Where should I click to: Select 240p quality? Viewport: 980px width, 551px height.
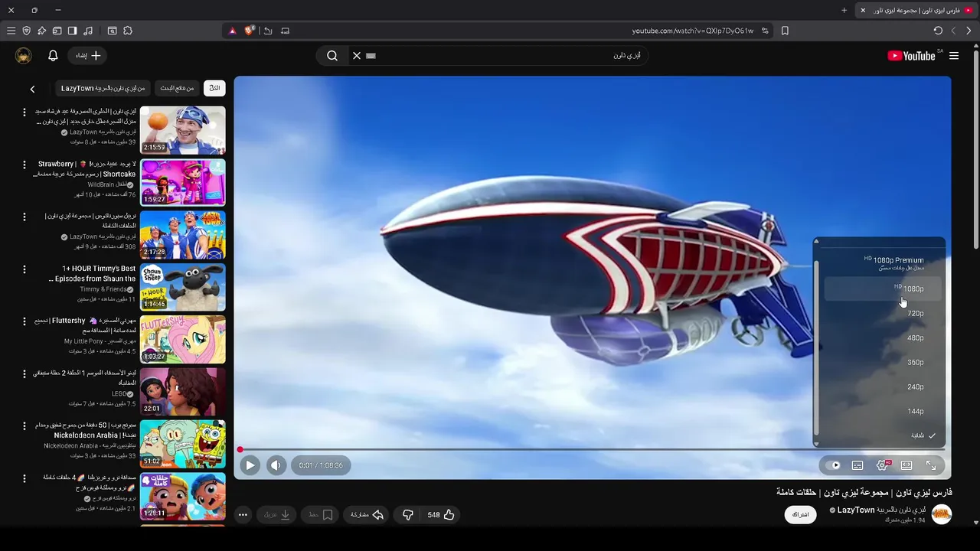point(882,386)
